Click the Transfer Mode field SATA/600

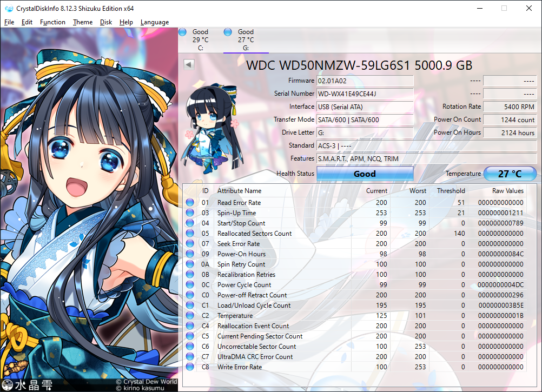pos(365,120)
